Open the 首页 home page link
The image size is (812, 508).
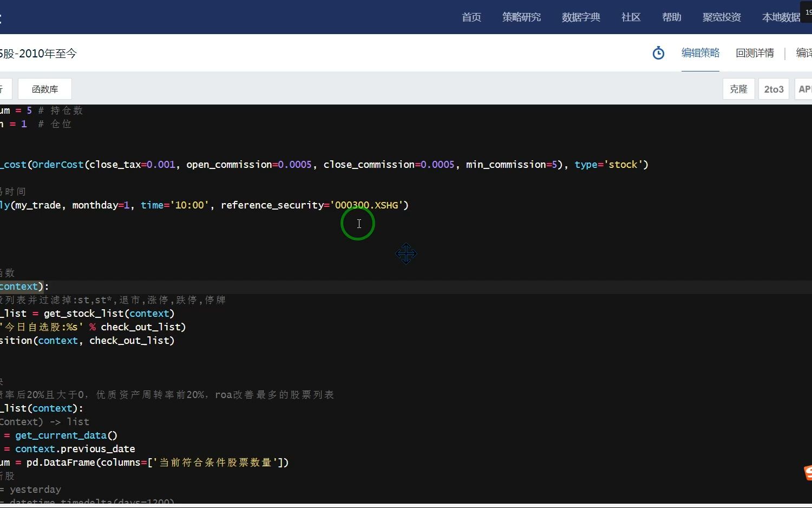click(x=471, y=17)
